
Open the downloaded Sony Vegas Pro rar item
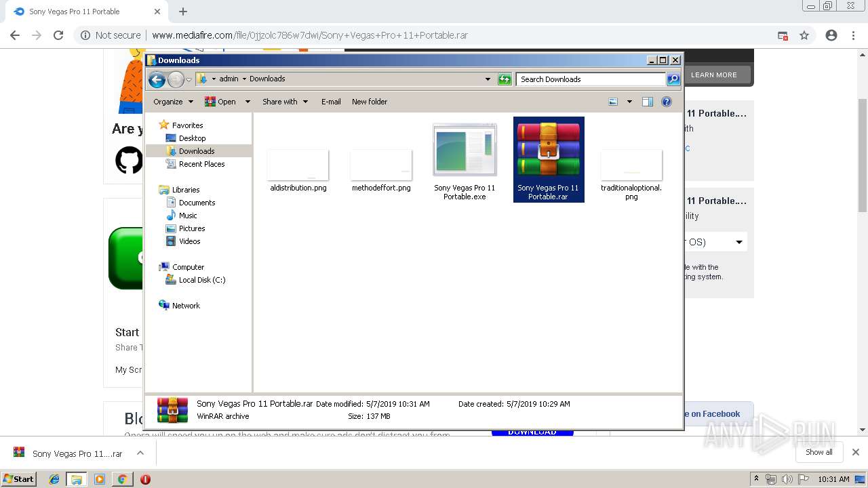click(68, 453)
